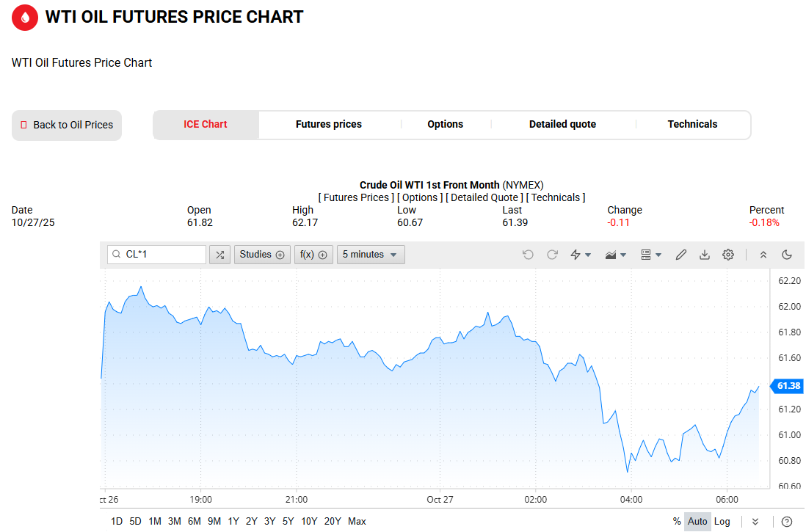Enable the Log scale option

tap(722, 521)
